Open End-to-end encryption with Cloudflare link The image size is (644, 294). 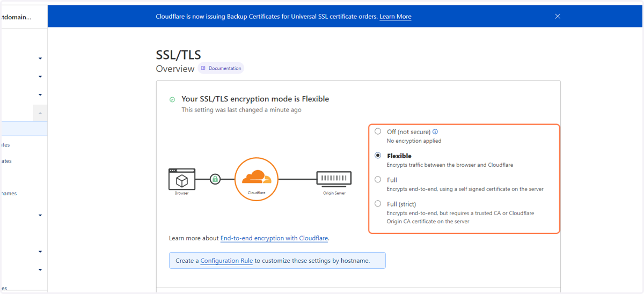(x=274, y=238)
